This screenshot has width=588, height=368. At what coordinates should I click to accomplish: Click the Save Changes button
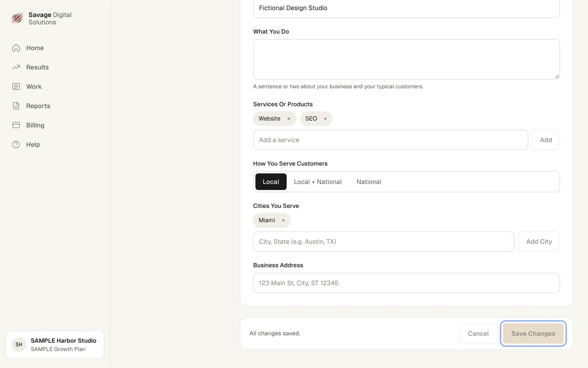(533, 334)
